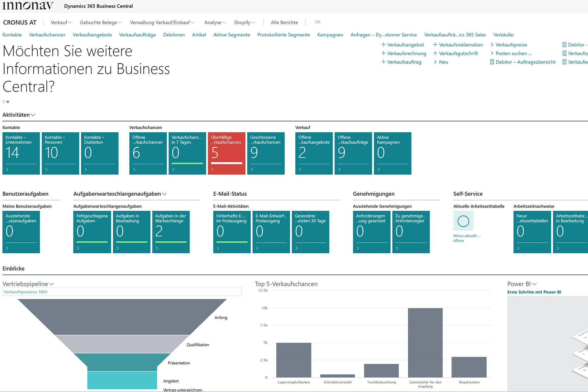Open the Alle Berichte menu item
588x392 pixels.
(284, 23)
